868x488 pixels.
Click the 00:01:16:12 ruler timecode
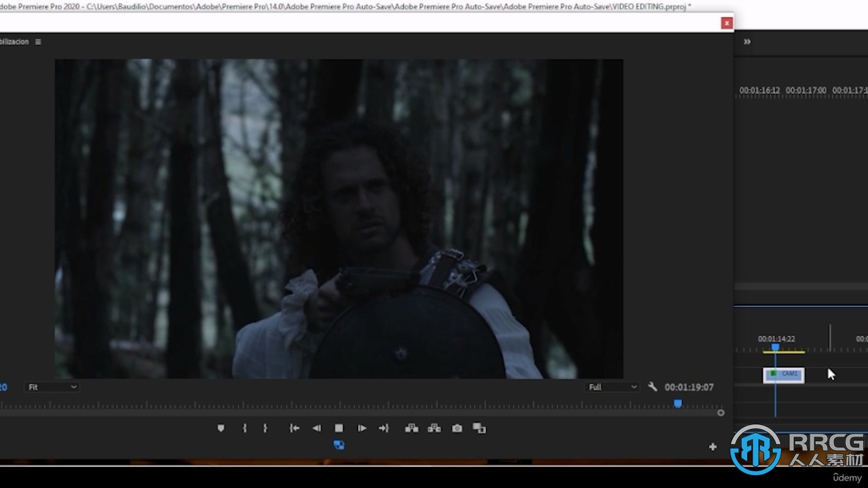[x=759, y=90]
